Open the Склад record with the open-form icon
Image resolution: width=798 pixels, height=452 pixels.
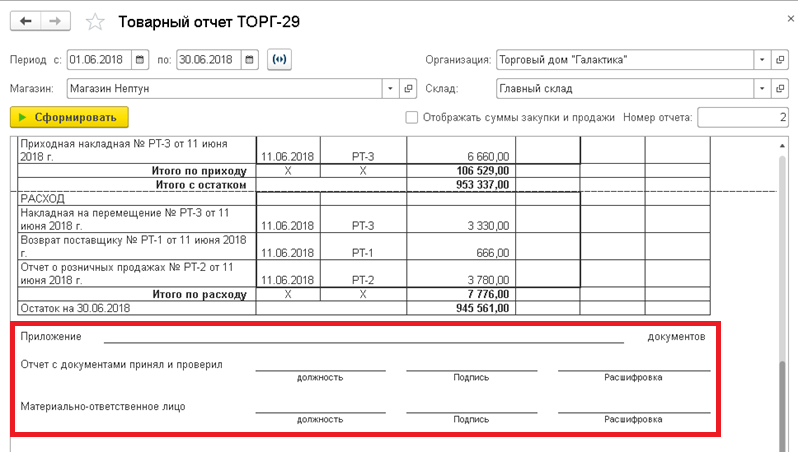pyautogui.click(x=780, y=89)
